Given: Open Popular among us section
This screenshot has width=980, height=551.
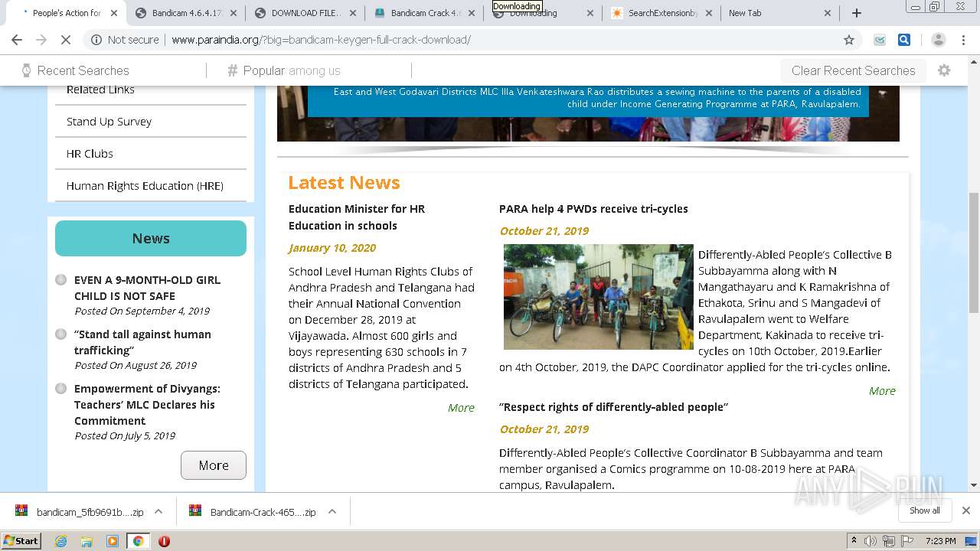Looking at the screenshot, I should pos(284,70).
